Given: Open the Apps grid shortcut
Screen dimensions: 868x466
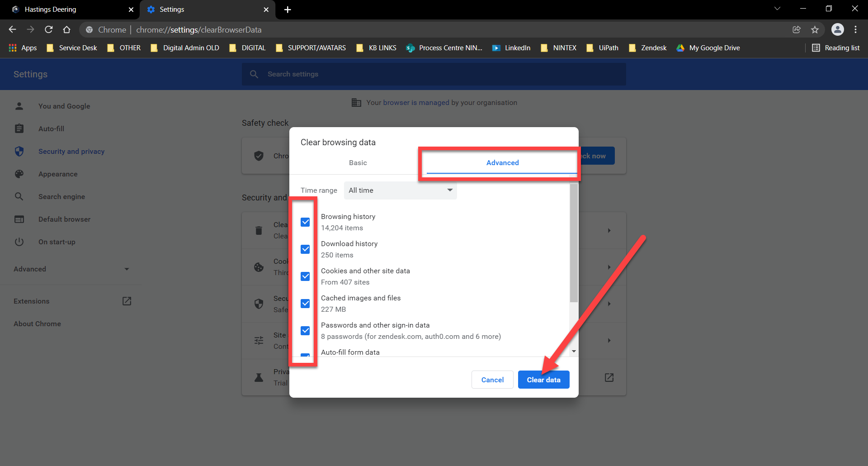Looking at the screenshot, I should coord(23,48).
